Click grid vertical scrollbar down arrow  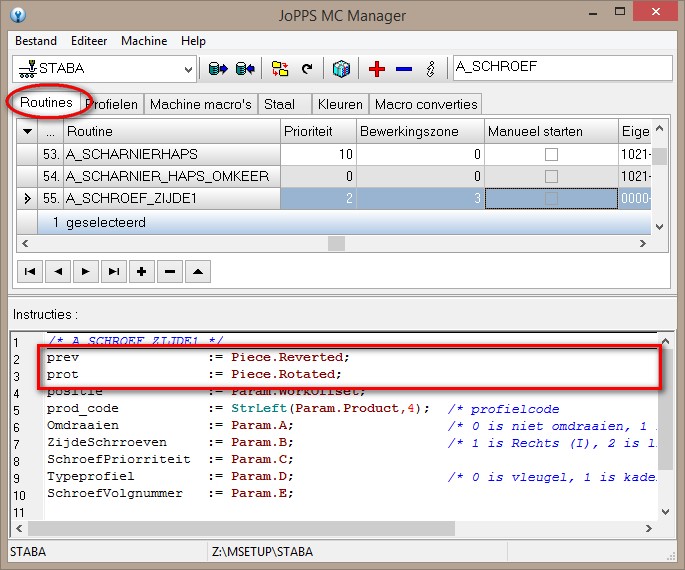click(x=660, y=227)
